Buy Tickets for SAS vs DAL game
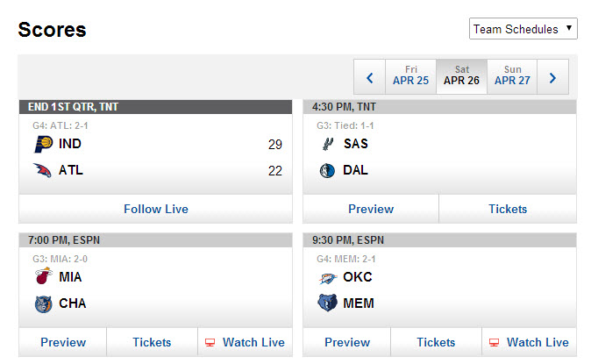 508,209
